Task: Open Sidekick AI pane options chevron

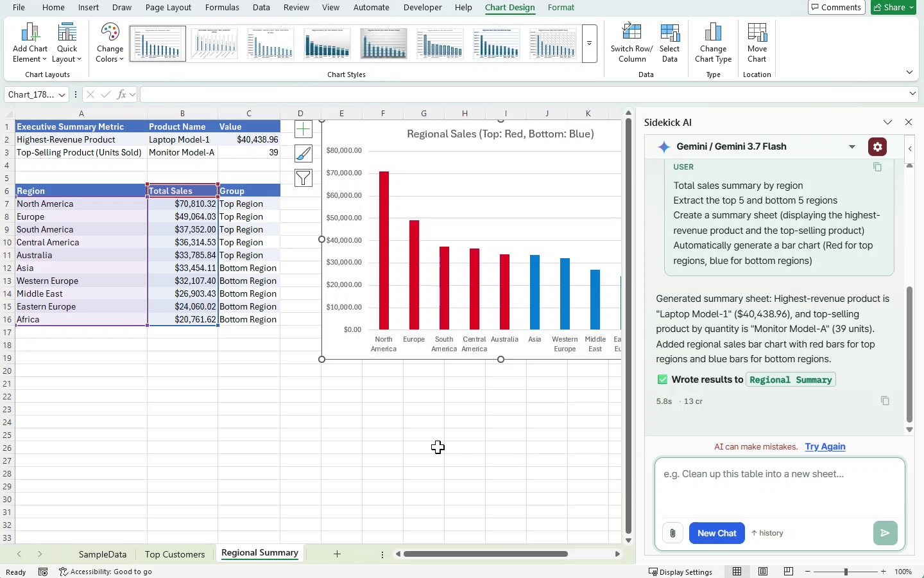Action: click(x=887, y=122)
